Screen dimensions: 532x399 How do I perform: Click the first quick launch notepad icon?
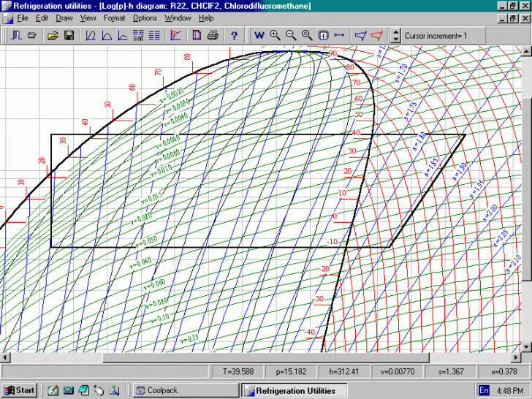tap(53, 390)
